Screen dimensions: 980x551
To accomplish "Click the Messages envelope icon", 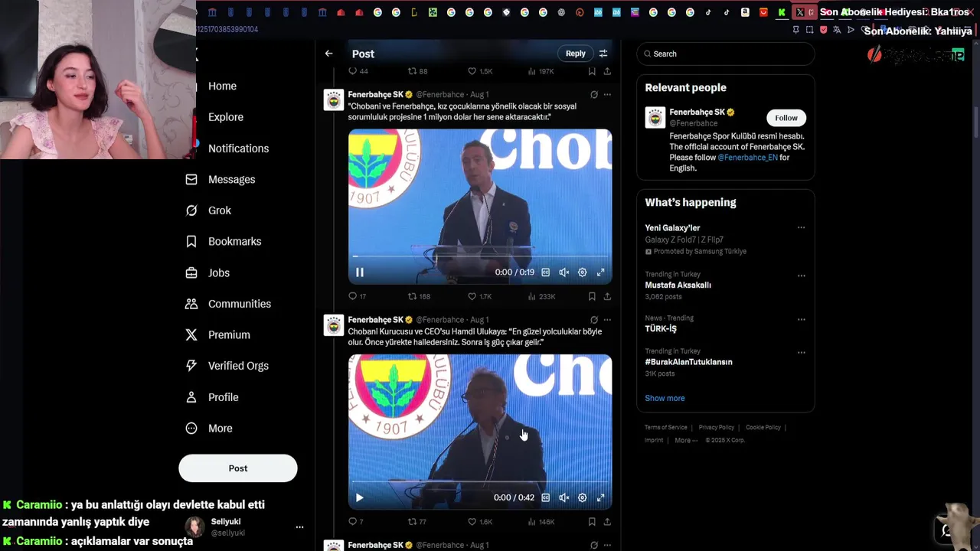I will 191,179.
